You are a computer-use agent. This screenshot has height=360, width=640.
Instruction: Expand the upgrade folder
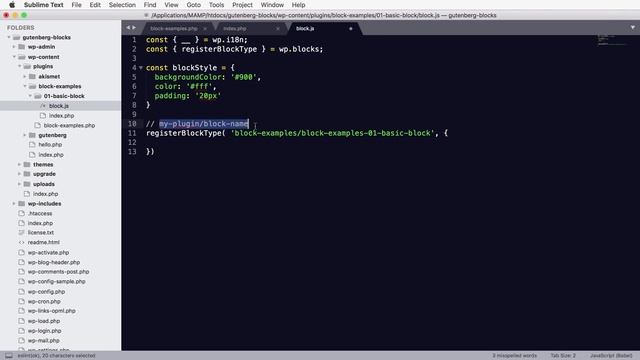click(x=19, y=174)
